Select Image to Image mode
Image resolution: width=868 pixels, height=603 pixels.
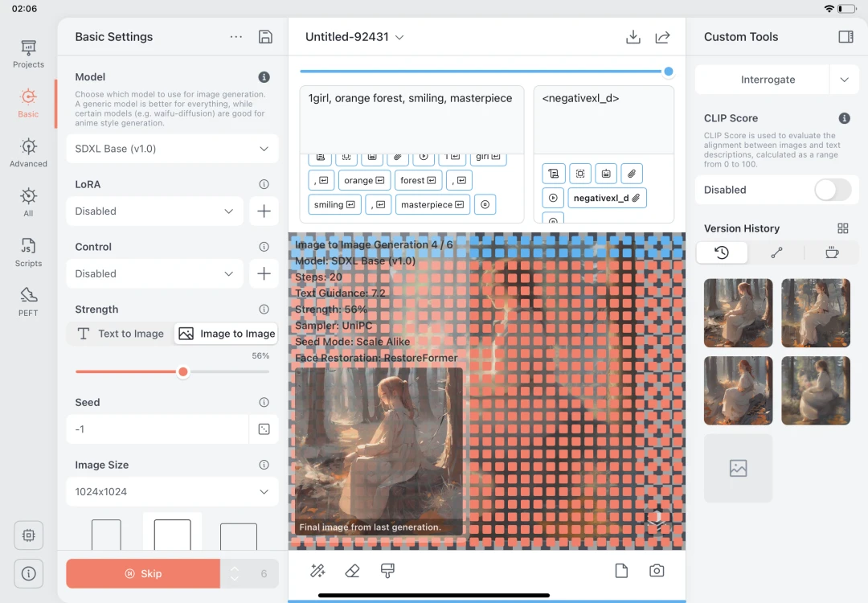[227, 334]
